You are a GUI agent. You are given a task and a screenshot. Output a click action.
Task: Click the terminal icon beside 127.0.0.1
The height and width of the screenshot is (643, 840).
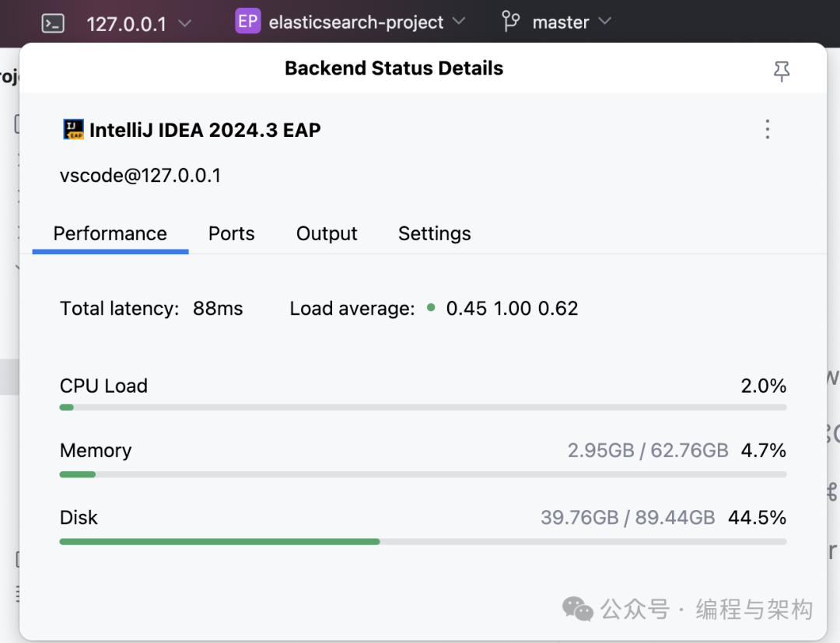53,23
